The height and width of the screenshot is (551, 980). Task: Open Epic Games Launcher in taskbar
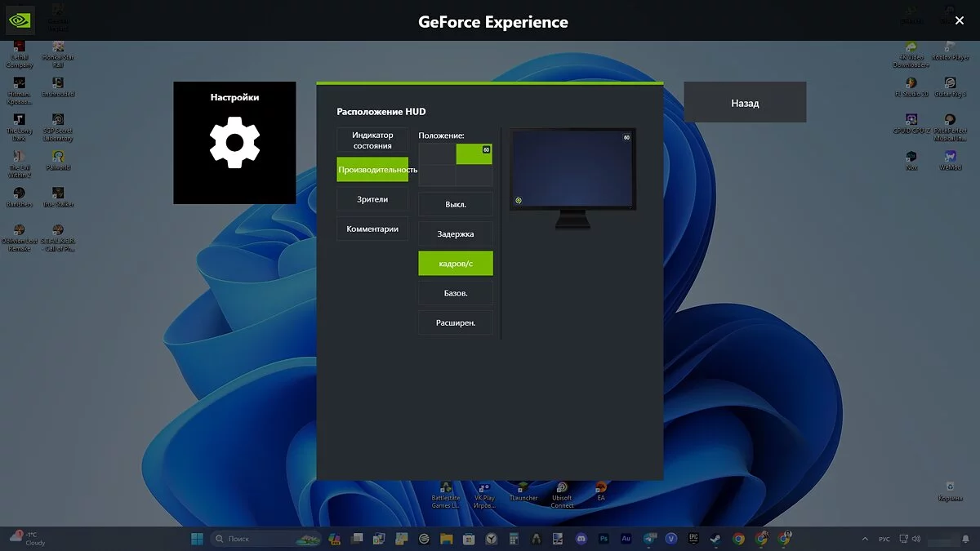coord(693,539)
